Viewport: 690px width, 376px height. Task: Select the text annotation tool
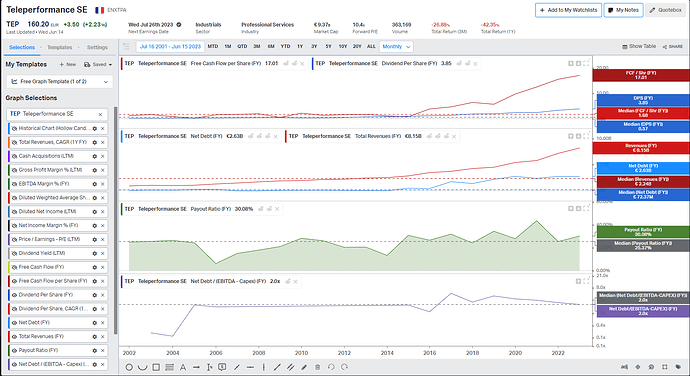[183, 367]
